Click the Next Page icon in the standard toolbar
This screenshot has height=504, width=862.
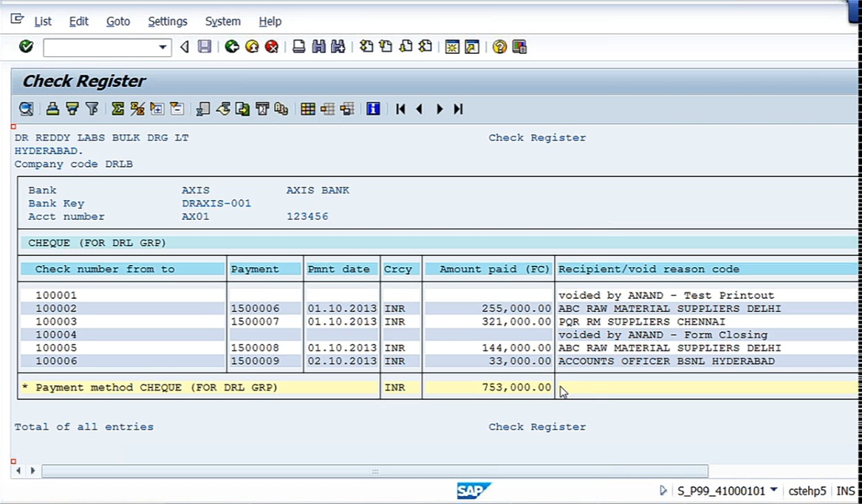pos(406,46)
